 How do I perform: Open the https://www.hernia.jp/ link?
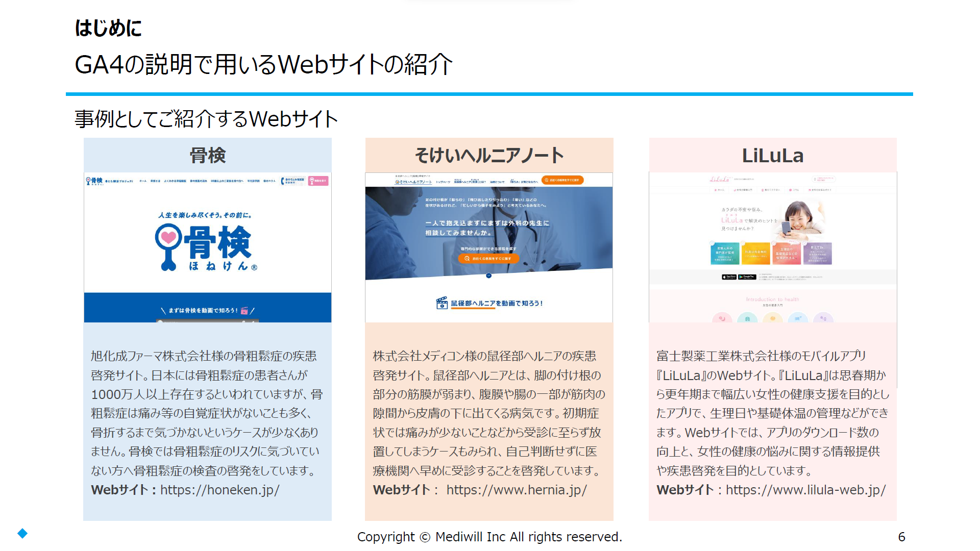(x=517, y=490)
